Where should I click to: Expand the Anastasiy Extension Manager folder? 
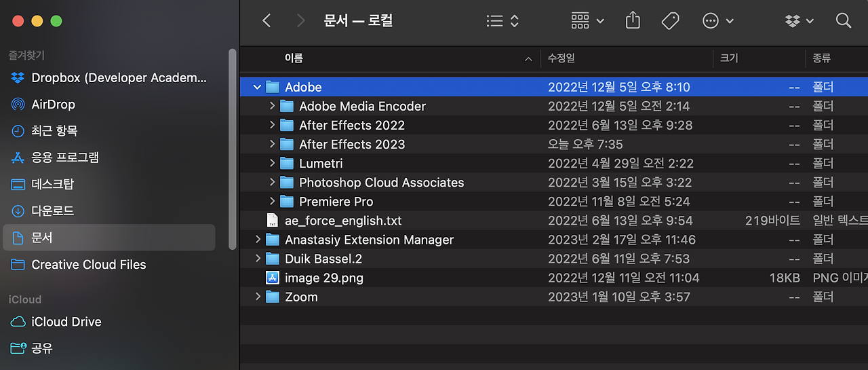click(258, 240)
